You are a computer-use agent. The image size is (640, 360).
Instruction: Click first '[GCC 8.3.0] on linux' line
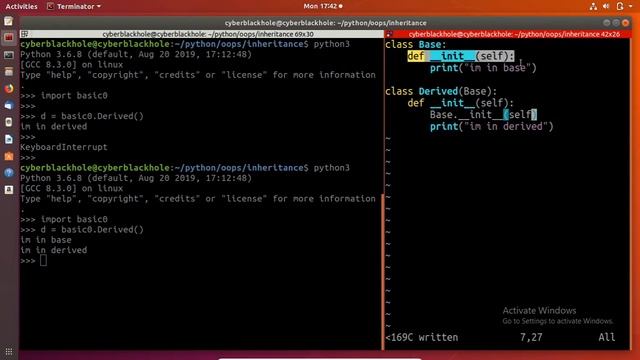[71, 64]
